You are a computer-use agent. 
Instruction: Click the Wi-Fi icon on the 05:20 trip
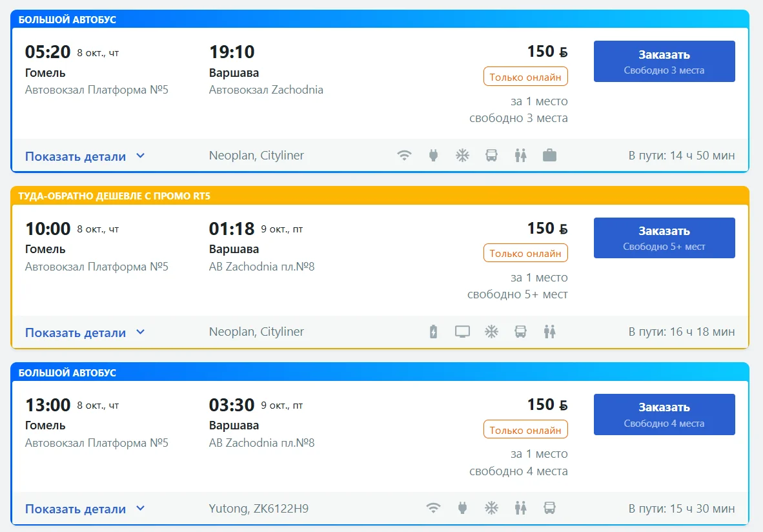(404, 156)
